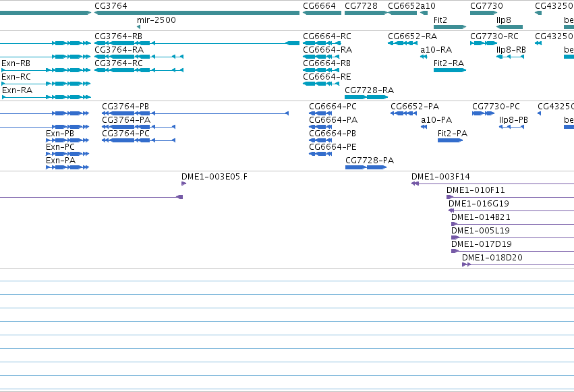Pick protein CG6664-PA
This screenshot has width=574, height=392.
pos(333,120)
